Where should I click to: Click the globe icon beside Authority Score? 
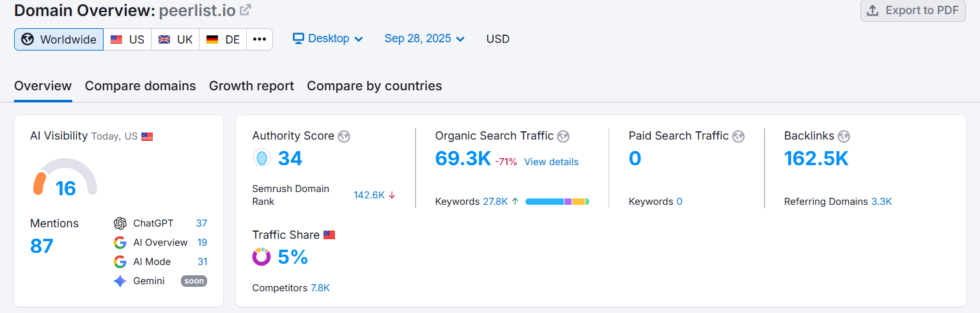click(344, 136)
